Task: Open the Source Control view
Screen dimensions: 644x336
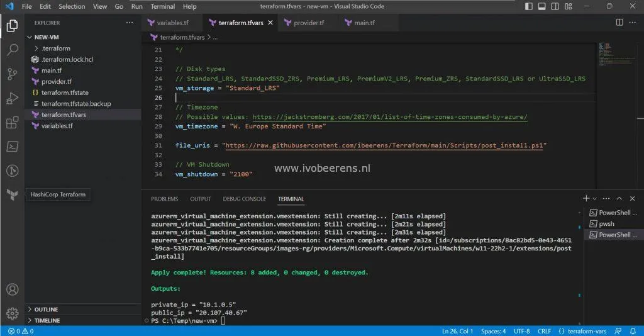Action: click(13, 74)
